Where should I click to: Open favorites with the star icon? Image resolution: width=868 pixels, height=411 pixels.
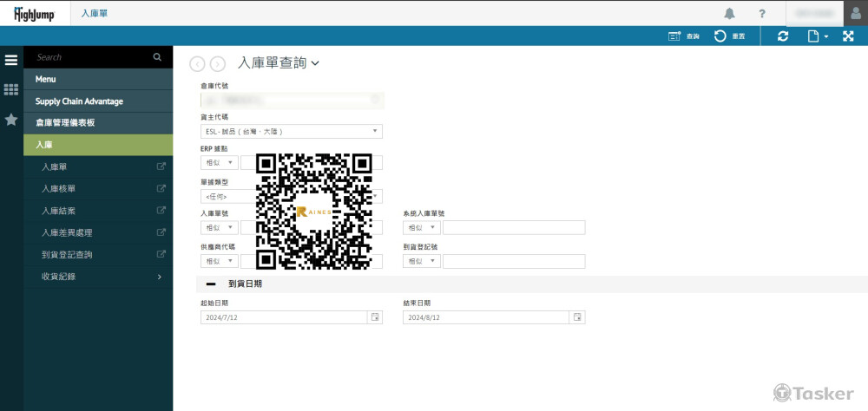pyautogui.click(x=11, y=120)
